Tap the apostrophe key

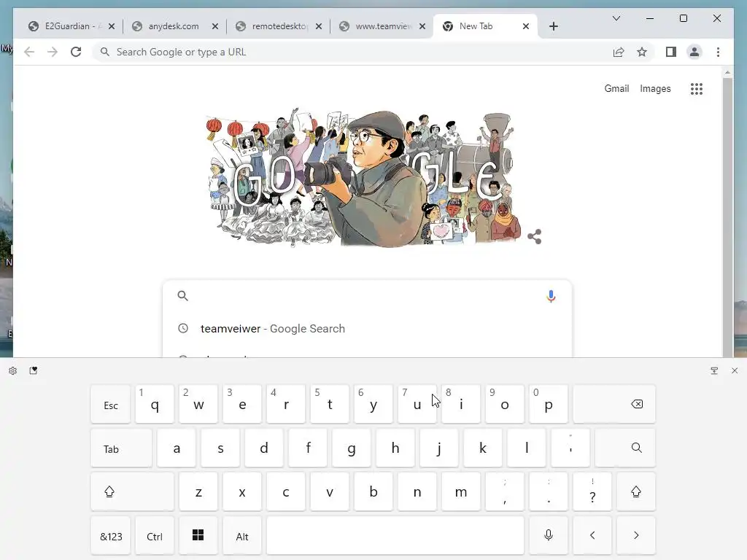[570, 448]
